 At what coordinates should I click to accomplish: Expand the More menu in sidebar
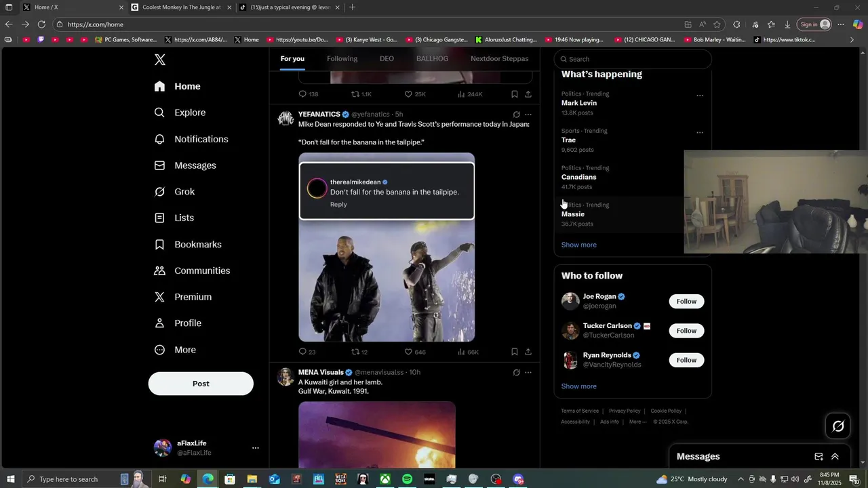(175, 350)
